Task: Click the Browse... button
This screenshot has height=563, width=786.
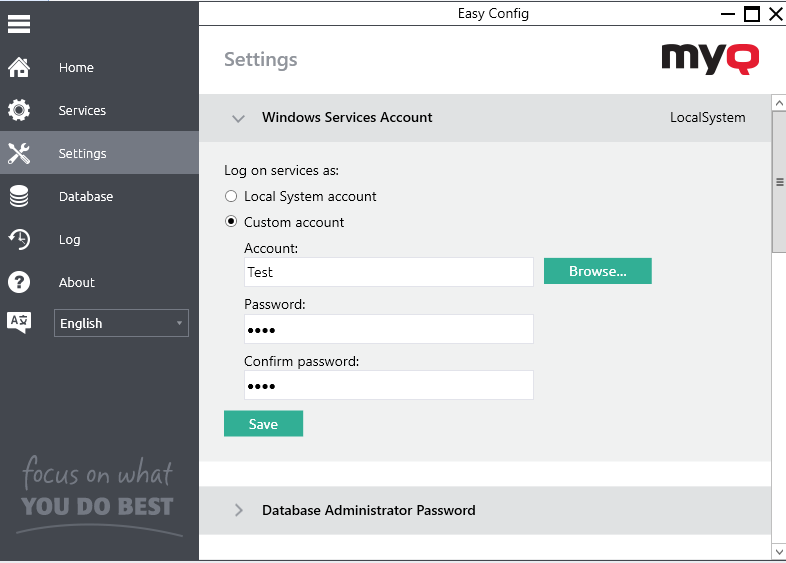Action: point(597,271)
